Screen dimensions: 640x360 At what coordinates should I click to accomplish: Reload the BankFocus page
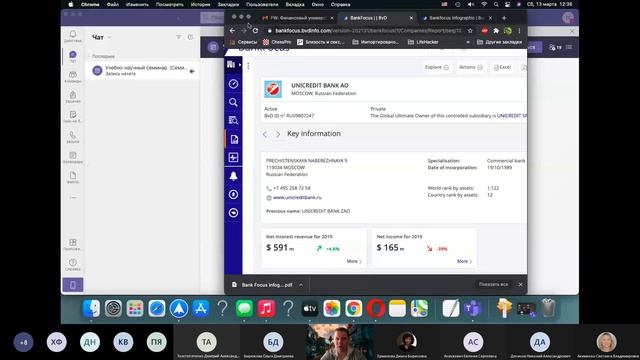[x=256, y=31]
